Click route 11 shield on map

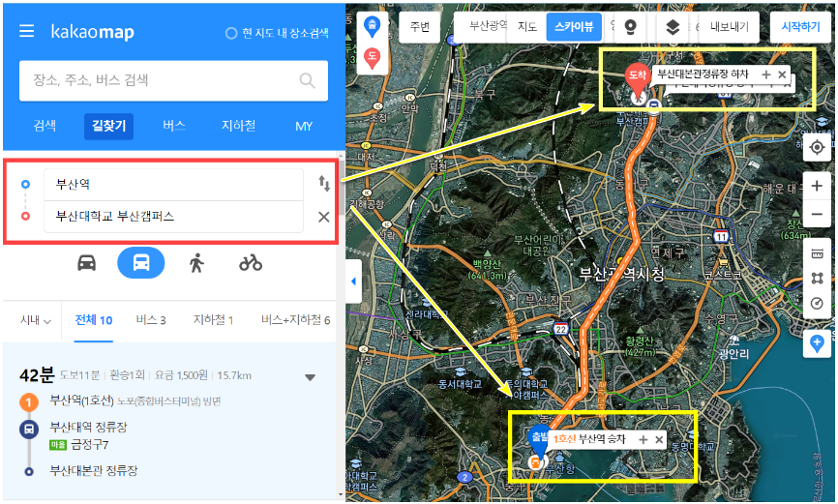pyautogui.click(x=721, y=236)
